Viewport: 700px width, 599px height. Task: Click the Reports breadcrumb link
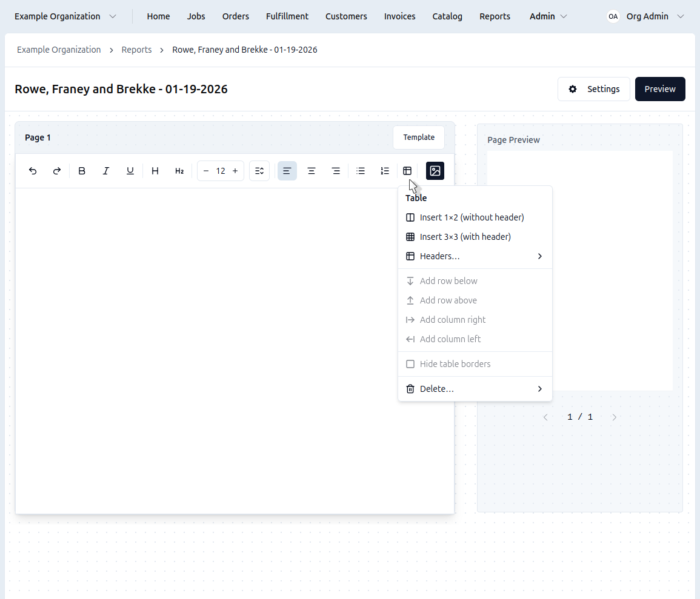136,50
